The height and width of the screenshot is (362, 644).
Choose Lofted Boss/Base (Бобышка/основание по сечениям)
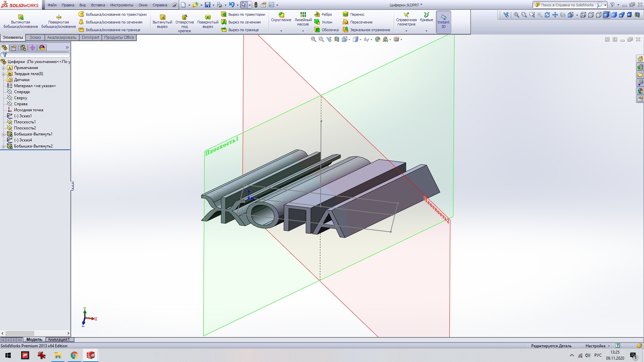111,22
